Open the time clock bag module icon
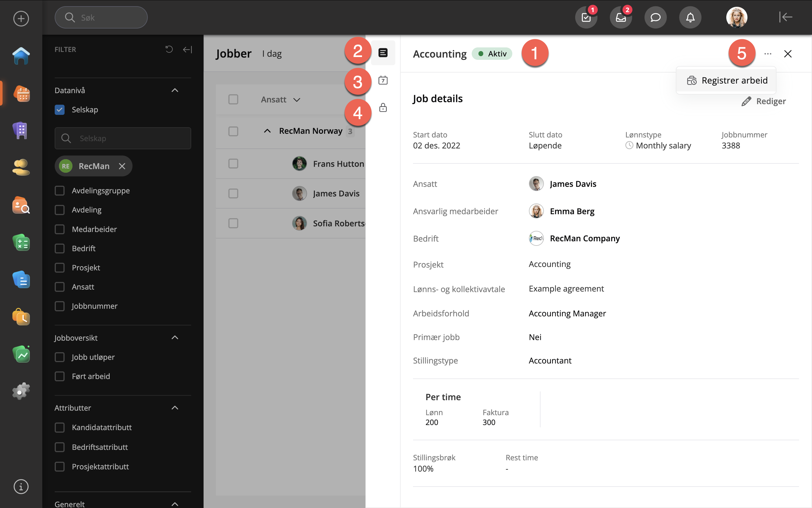The height and width of the screenshot is (508, 812). click(x=21, y=317)
